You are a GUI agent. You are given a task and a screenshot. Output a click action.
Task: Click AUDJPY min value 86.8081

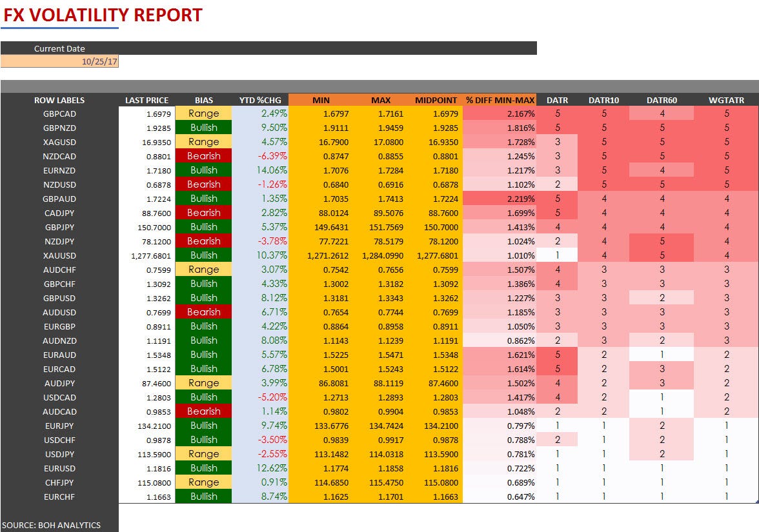[333, 384]
